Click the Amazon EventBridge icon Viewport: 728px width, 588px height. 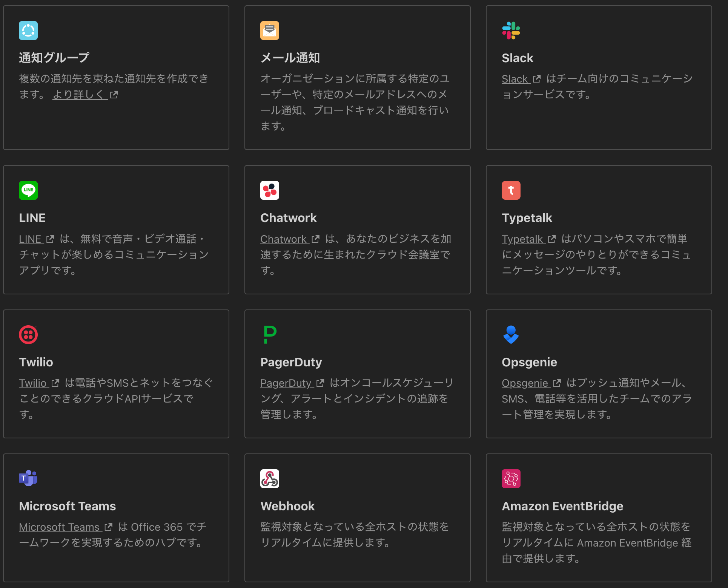coord(511,479)
